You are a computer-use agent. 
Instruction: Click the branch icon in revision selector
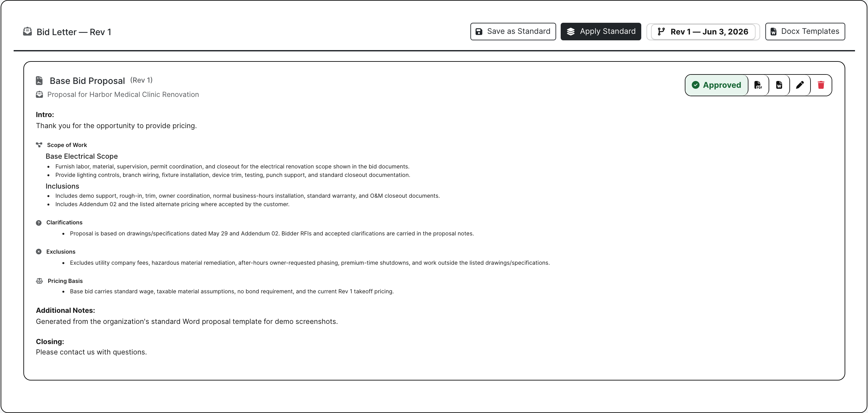tap(661, 31)
